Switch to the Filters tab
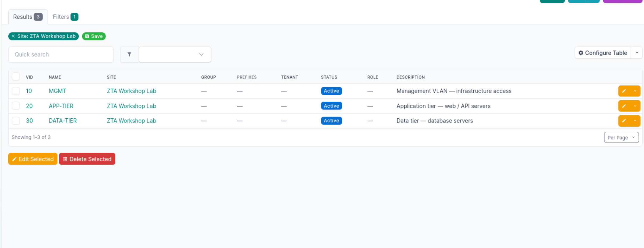The image size is (644, 248). click(x=65, y=17)
